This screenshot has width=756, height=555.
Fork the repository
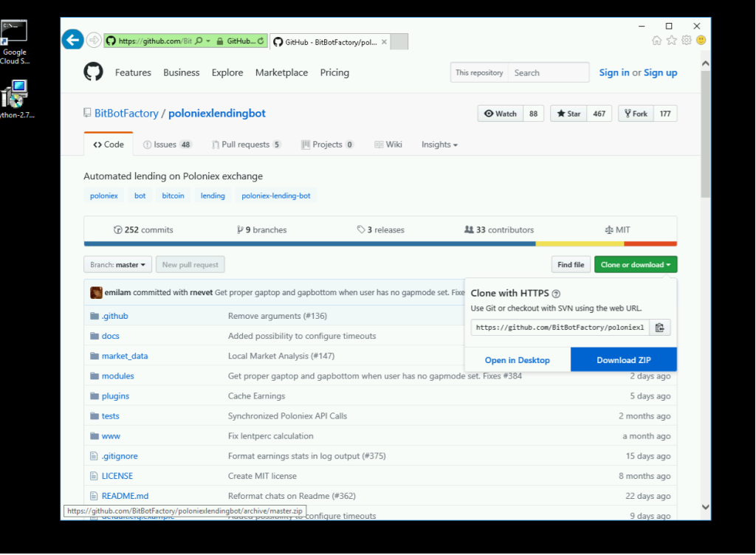click(x=636, y=114)
